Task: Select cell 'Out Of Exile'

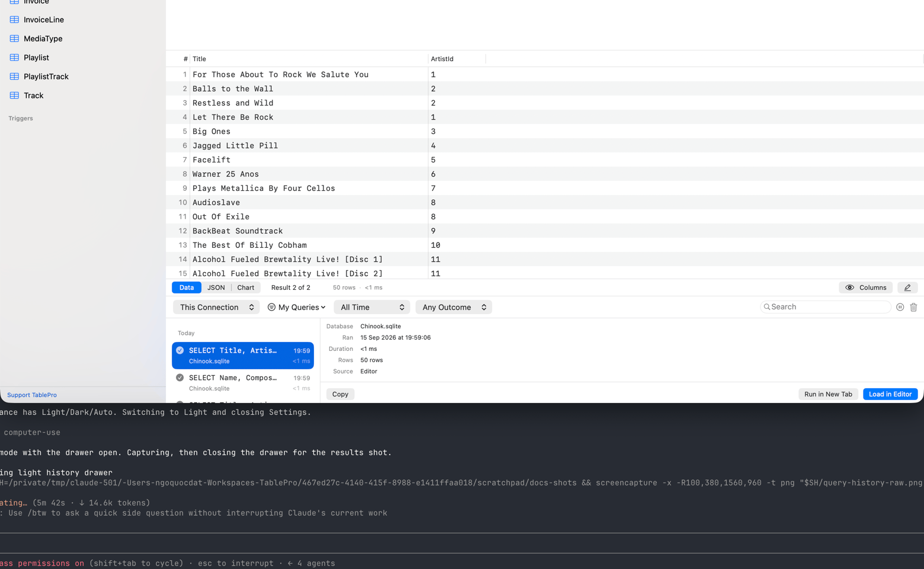Action: click(x=309, y=217)
